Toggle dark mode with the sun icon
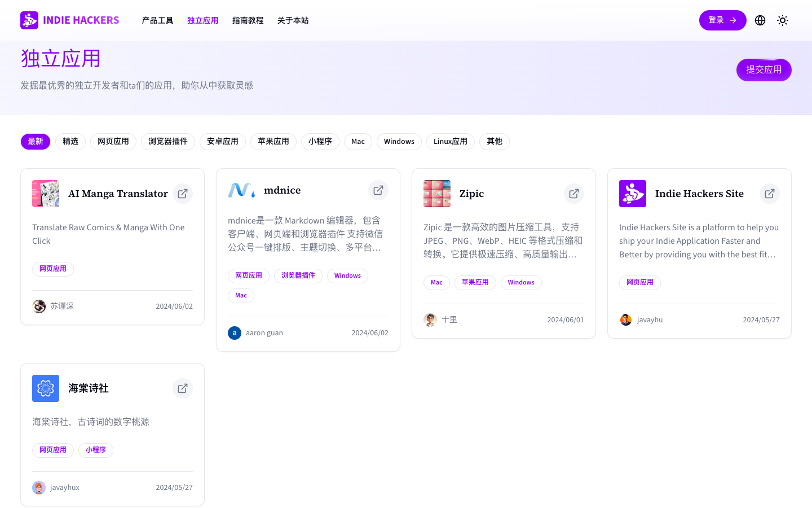812x508 pixels. tap(783, 20)
